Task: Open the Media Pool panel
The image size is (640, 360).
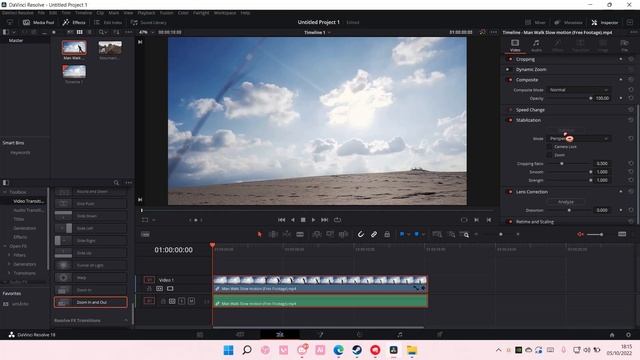Action: click(38, 22)
